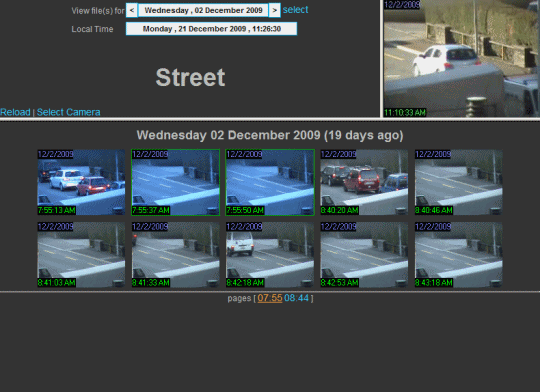Click the 'Local Time' label
Viewport: 540px width, 392px height.
92,29
